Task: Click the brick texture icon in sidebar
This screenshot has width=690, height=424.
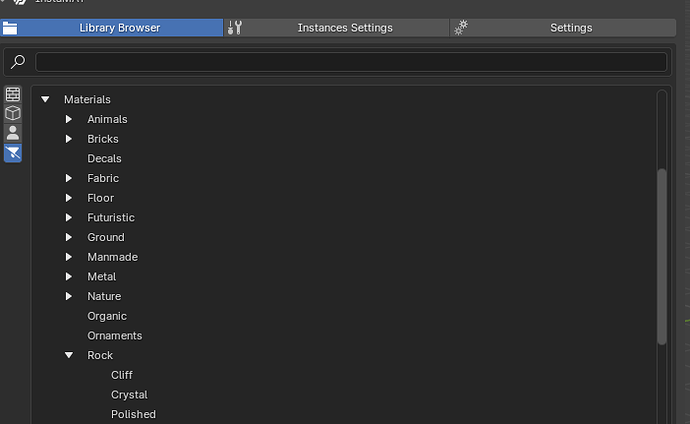Action: [13, 94]
